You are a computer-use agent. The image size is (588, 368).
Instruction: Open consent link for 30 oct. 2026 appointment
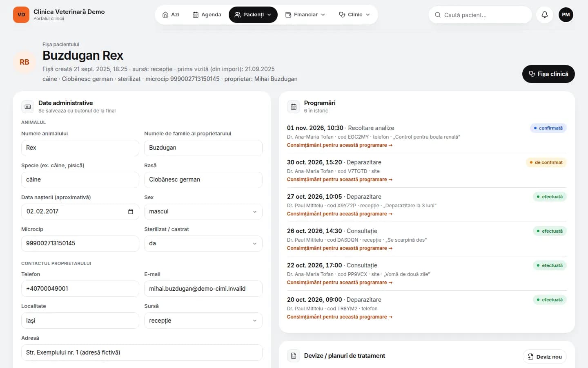pos(339,180)
